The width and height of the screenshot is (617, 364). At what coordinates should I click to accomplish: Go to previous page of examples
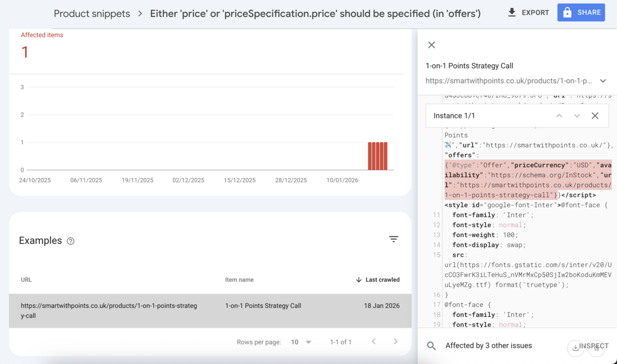pyautogui.click(x=374, y=341)
